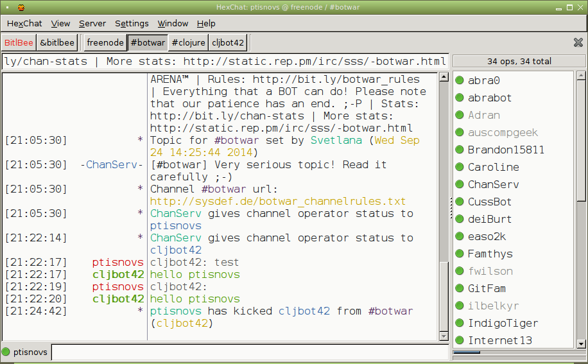588x364 pixels.
Task: Click the ptisnovs nick button
Action: coord(30,352)
